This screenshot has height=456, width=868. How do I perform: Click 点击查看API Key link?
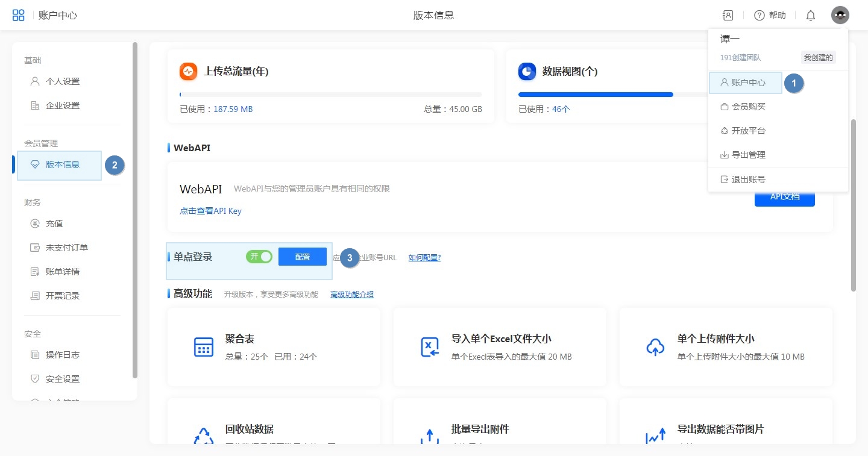point(210,211)
